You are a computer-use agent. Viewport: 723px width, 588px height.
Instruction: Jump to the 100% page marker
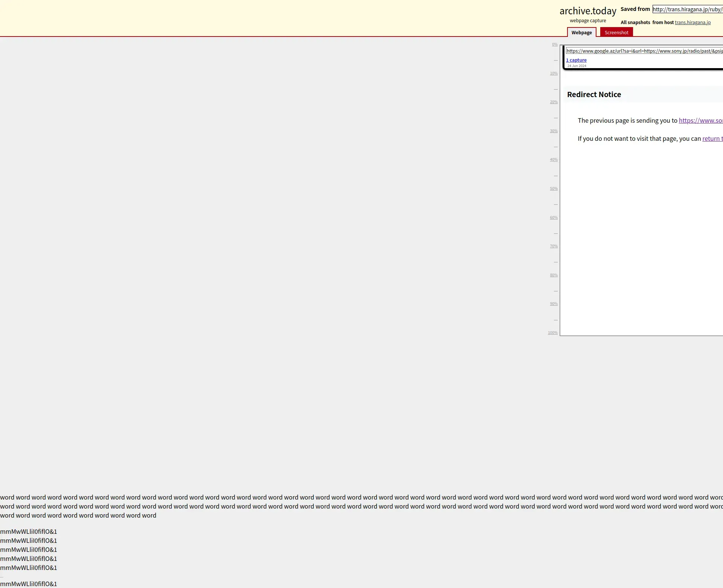[552, 333]
